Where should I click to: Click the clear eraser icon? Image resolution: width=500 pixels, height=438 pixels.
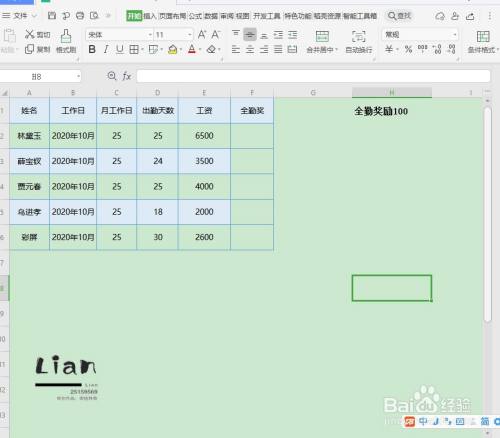(x=211, y=49)
